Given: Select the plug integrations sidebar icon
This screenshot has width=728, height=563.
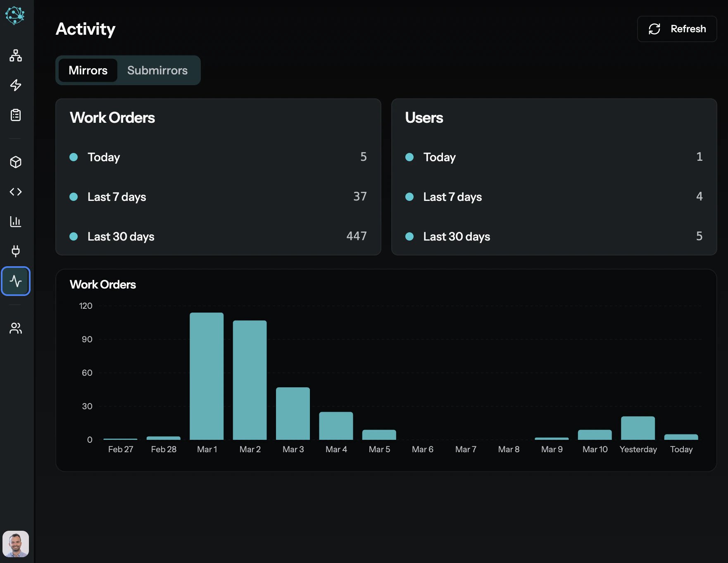Looking at the screenshot, I should 16,251.
